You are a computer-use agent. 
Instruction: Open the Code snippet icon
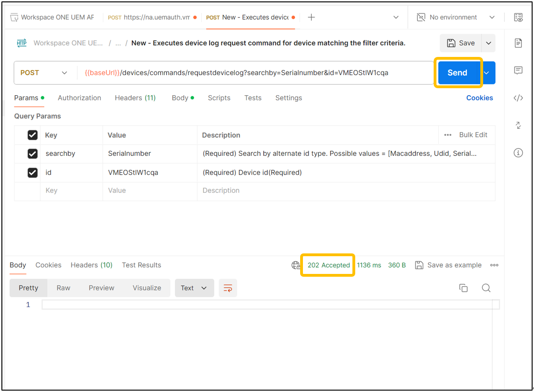[518, 98]
